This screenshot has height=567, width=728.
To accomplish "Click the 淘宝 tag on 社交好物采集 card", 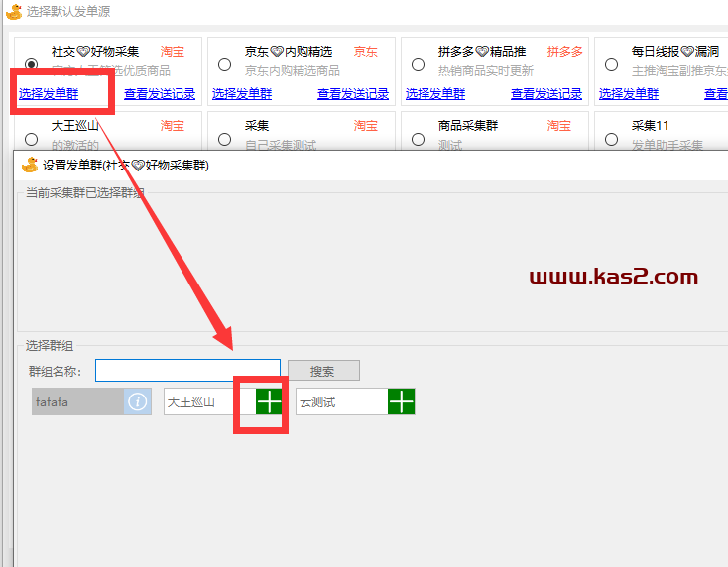I will (x=173, y=51).
